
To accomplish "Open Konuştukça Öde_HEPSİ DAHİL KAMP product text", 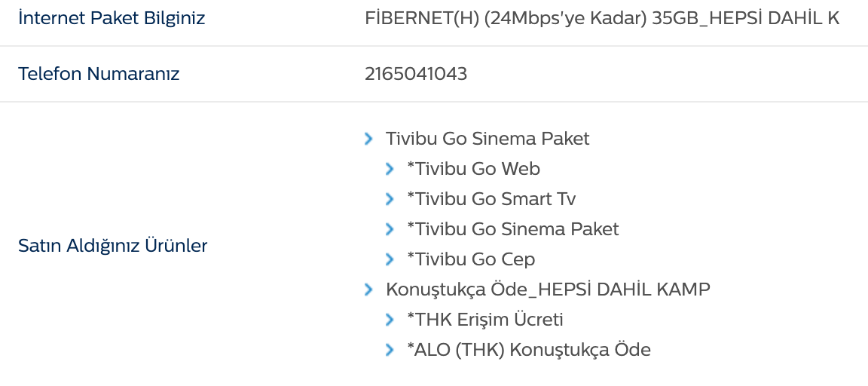I will click(548, 289).
